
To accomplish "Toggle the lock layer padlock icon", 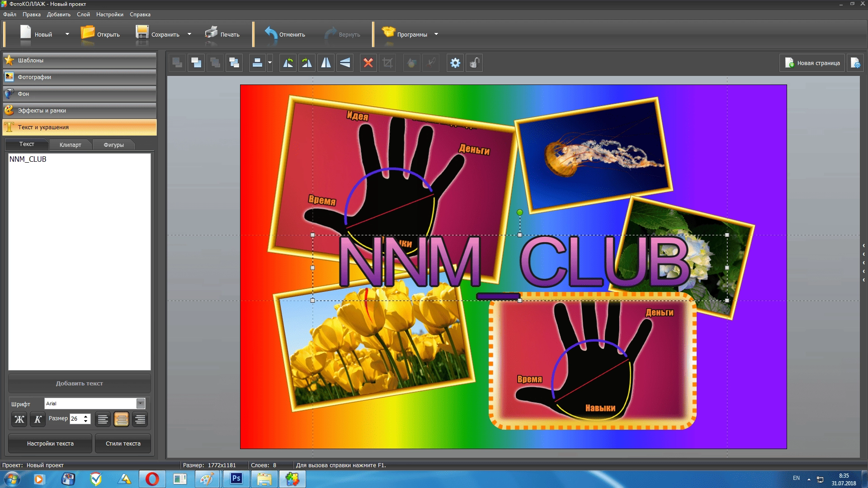I will pos(474,63).
